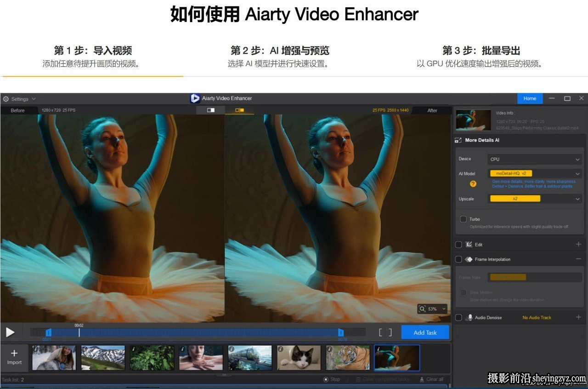588x389 pixels.
Task: Expand the Edit section plus
Action: [x=578, y=245]
